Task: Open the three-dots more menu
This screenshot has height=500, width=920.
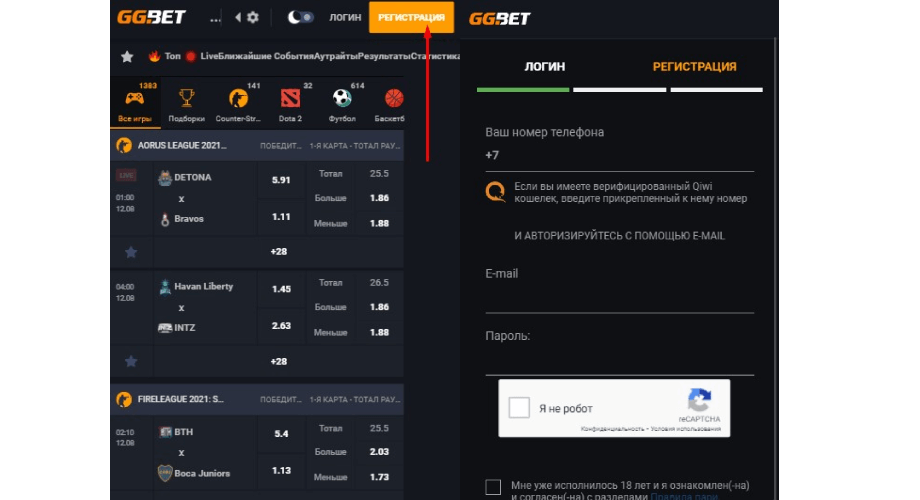Action: pyautogui.click(x=215, y=18)
